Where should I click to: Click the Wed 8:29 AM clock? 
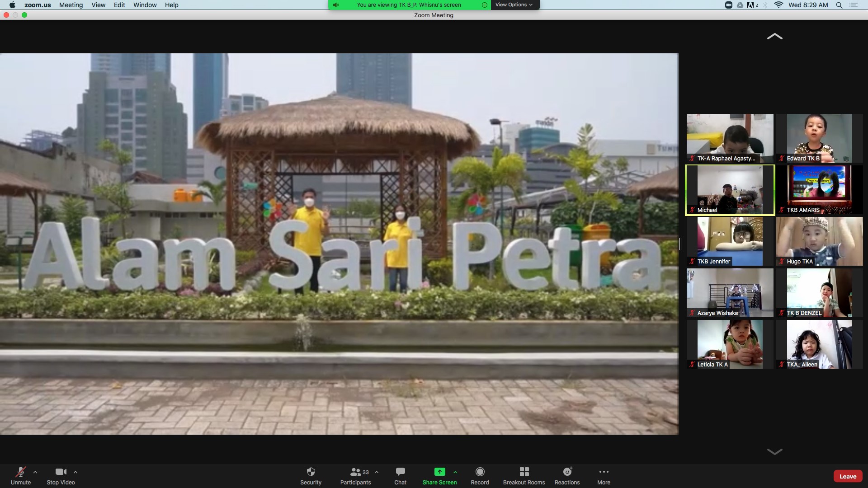[x=808, y=5]
